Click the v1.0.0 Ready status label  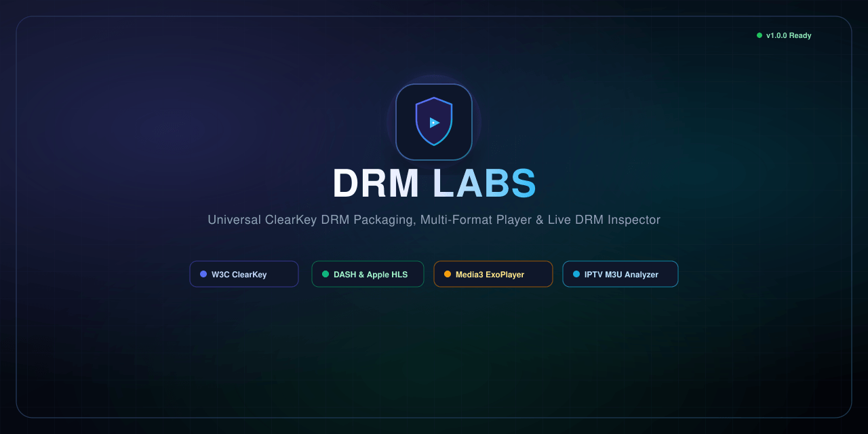click(789, 35)
